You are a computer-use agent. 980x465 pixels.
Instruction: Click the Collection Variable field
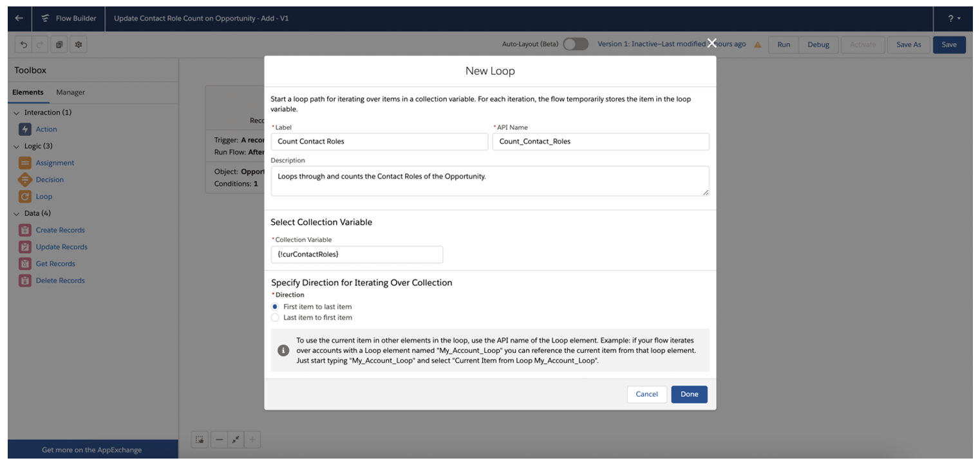(357, 254)
